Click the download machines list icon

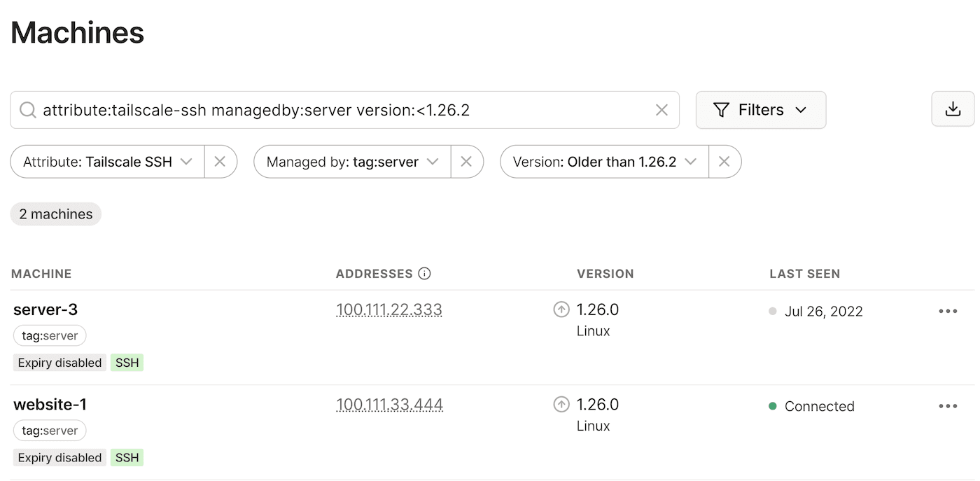953,109
